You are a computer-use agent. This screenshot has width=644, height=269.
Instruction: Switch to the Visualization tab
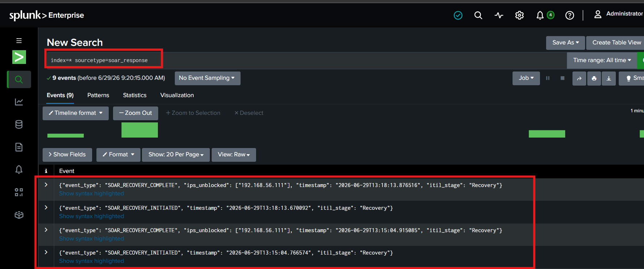coord(177,95)
